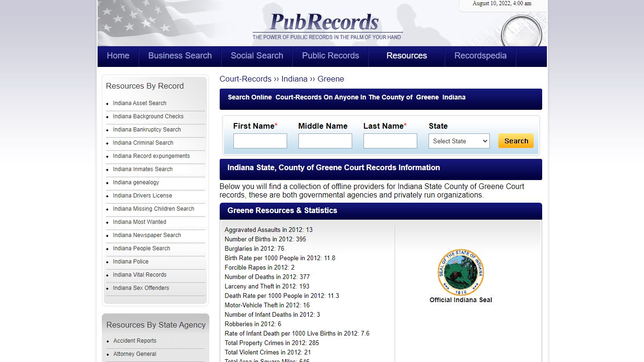Follow the Court-Records breadcrumb link
The image size is (644, 362).
(246, 79)
